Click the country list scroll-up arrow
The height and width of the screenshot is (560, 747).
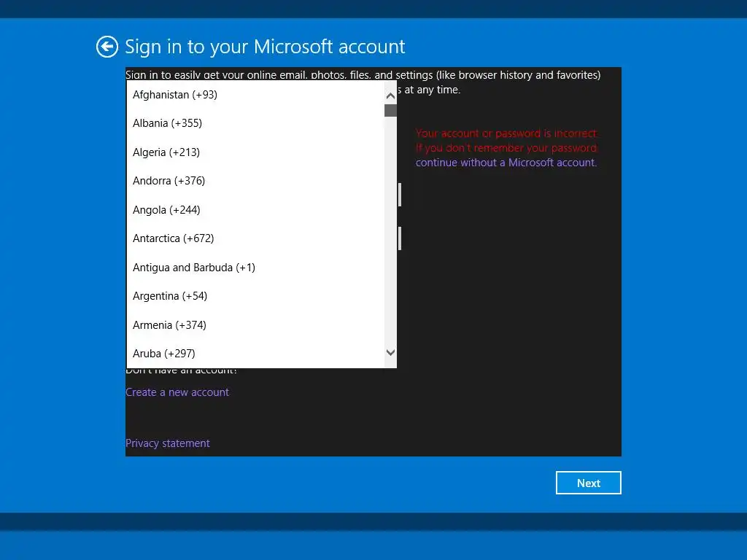pyautogui.click(x=390, y=96)
